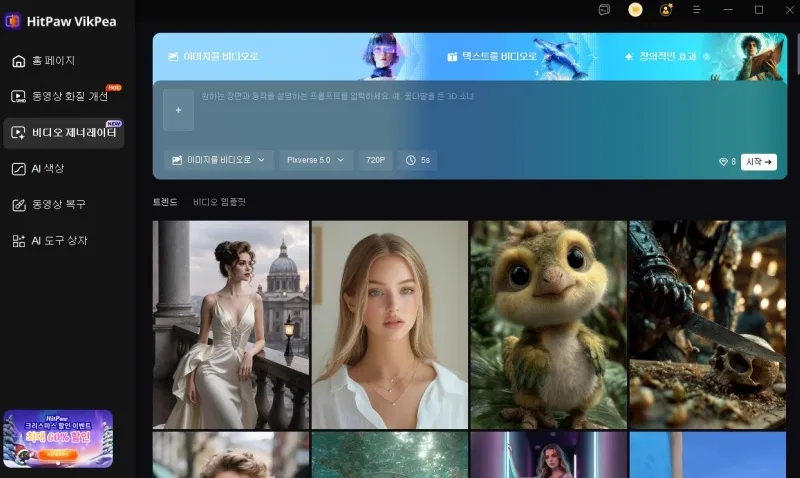The width and height of the screenshot is (800, 478).
Task: Switch to the 트렌드 tab
Action: click(x=165, y=202)
